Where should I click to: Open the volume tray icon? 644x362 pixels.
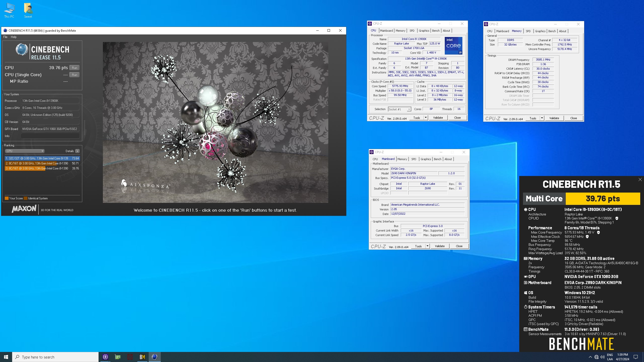[602, 357]
